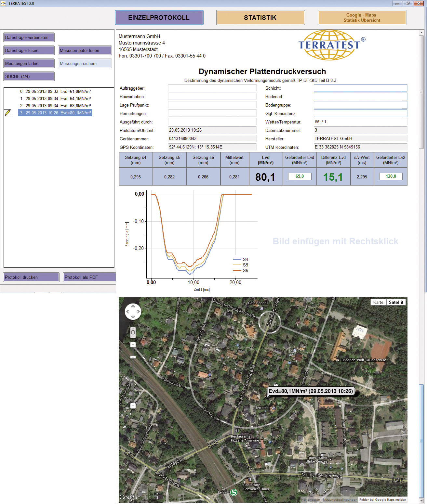The image size is (427, 504).
Task: Open the Schicht combo box
Action: (360, 88)
